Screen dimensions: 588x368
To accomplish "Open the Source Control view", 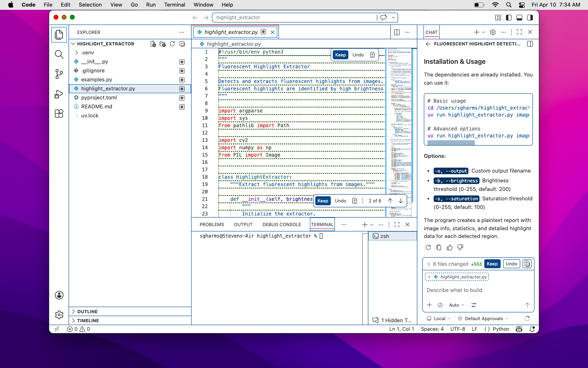I will [x=59, y=74].
